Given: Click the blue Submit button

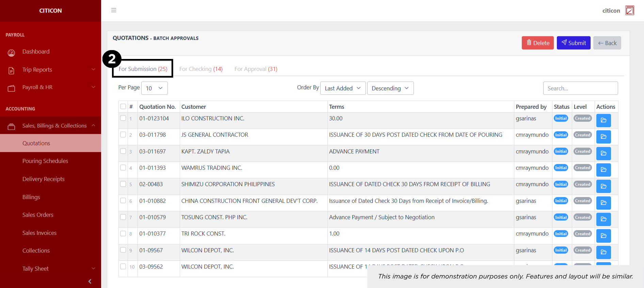Looking at the screenshot, I should point(573,43).
